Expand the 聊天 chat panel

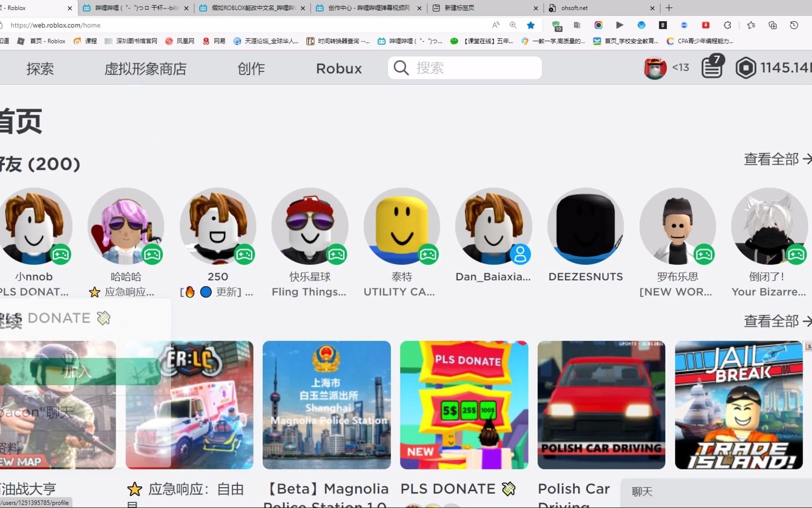[643, 492]
